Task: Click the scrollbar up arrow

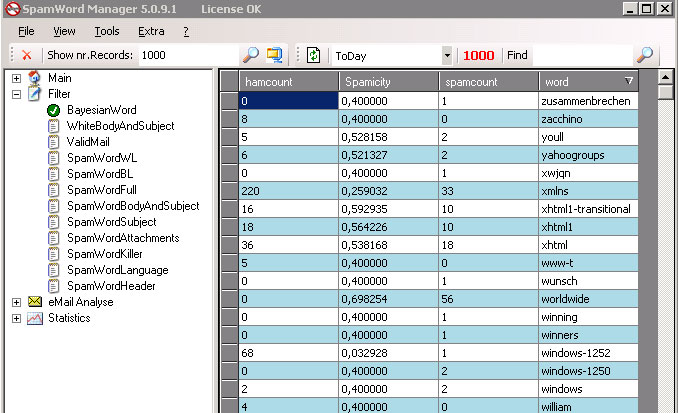Action: 665,77
